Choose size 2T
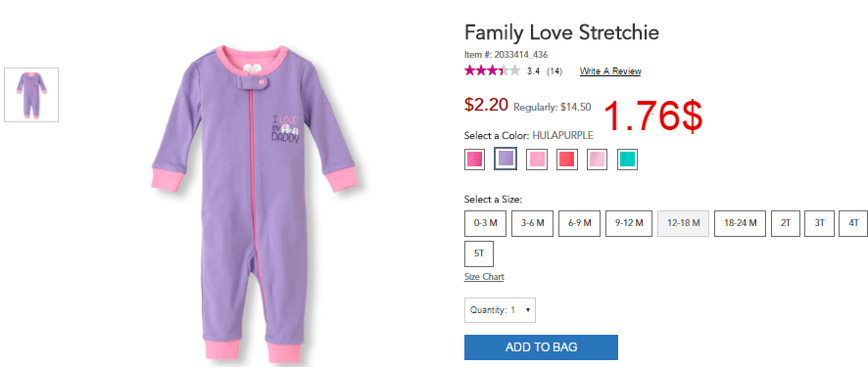The width and height of the screenshot is (868, 367). click(x=786, y=223)
